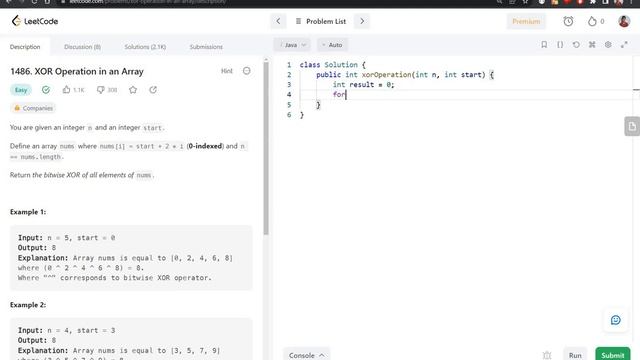640x360 pixels.
Task: Open the Problem List
Action: click(x=321, y=21)
